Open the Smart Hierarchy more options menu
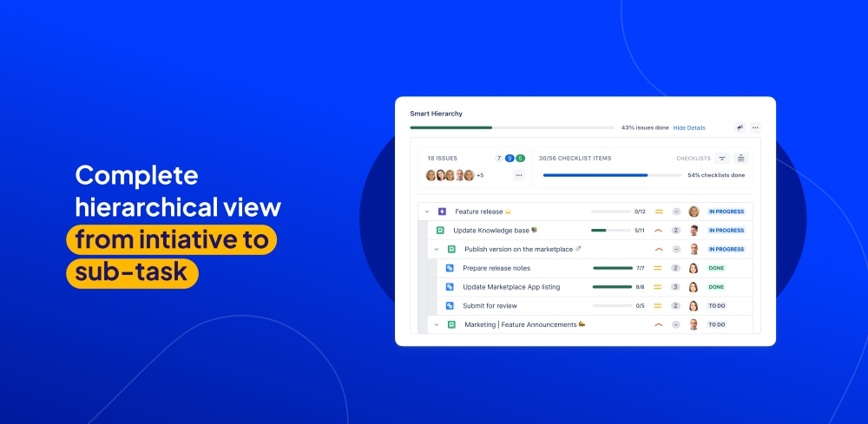The width and height of the screenshot is (868, 424). point(755,127)
